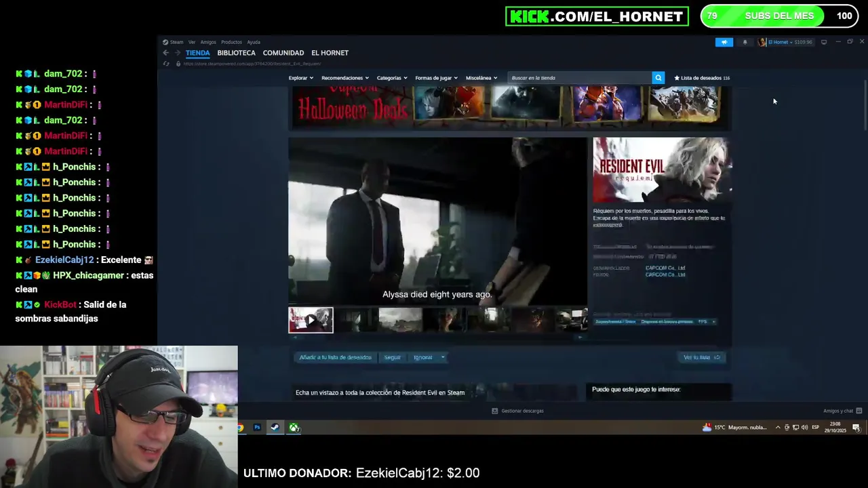
Task: Click the weather widget in the taskbar
Action: coord(736,428)
